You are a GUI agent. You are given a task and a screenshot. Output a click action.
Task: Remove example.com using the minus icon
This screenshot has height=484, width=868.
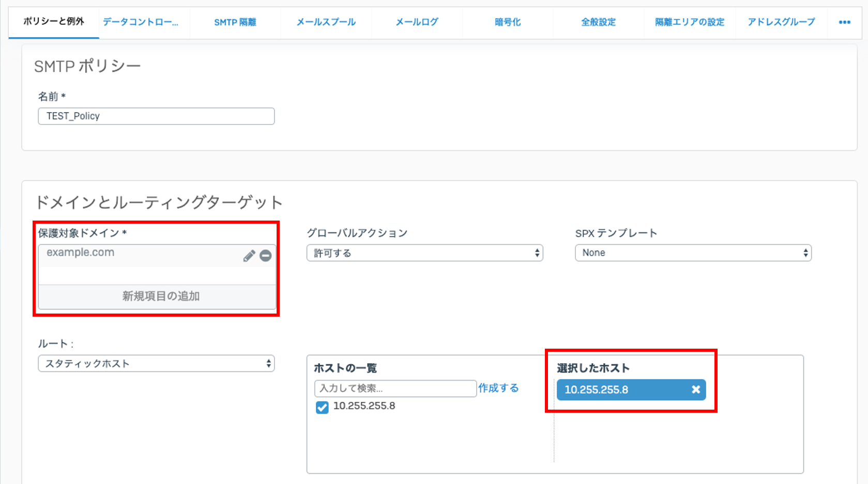(x=266, y=256)
